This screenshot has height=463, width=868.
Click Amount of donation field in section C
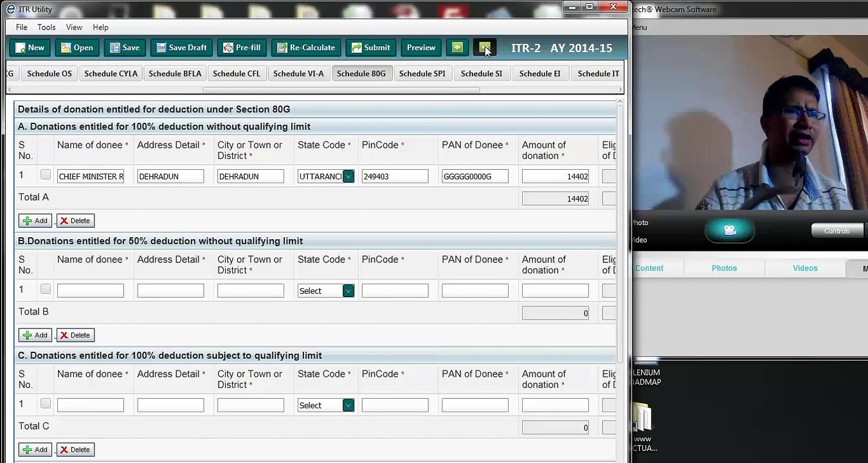click(x=556, y=405)
